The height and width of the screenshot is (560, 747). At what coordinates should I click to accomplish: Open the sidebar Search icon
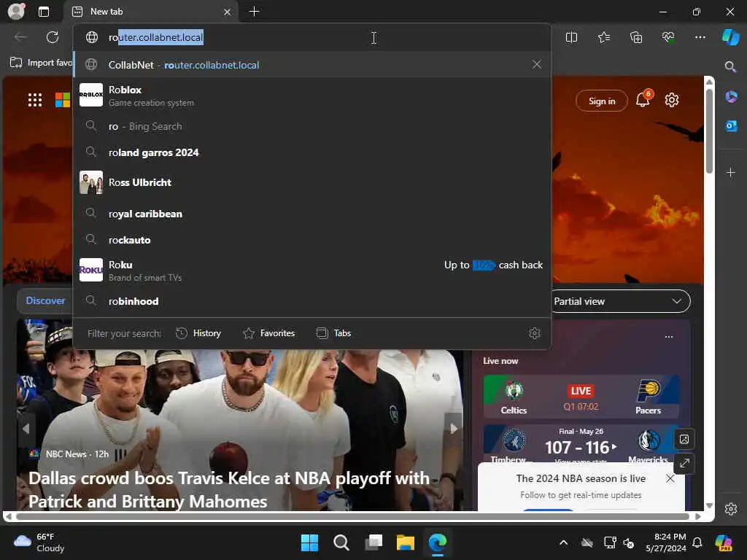[730, 66]
